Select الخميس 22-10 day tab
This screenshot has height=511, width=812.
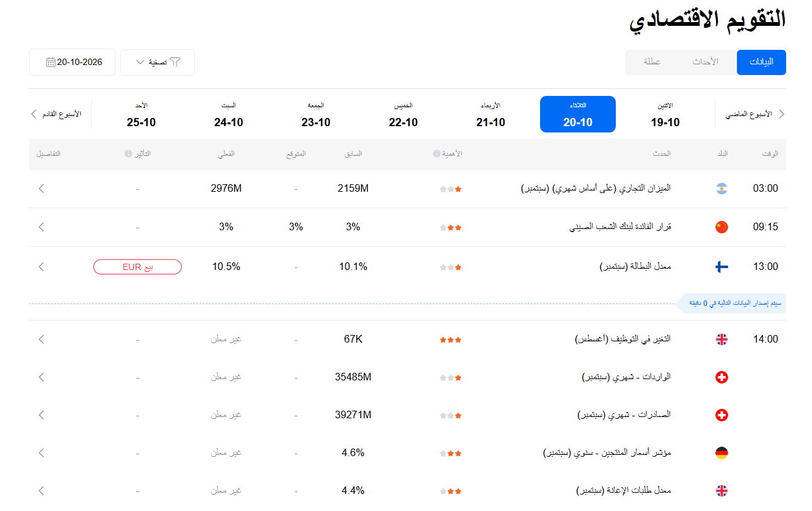pyautogui.click(x=403, y=114)
